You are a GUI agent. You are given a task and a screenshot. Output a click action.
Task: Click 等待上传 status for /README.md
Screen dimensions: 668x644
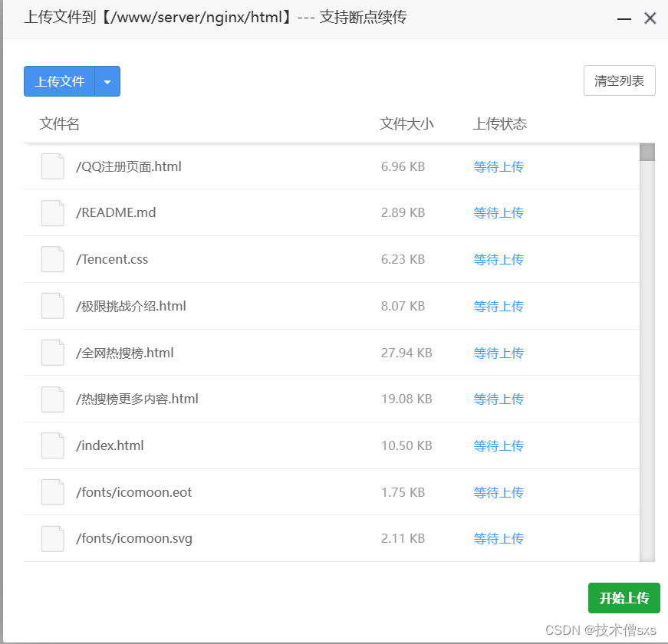click(499, 212)
